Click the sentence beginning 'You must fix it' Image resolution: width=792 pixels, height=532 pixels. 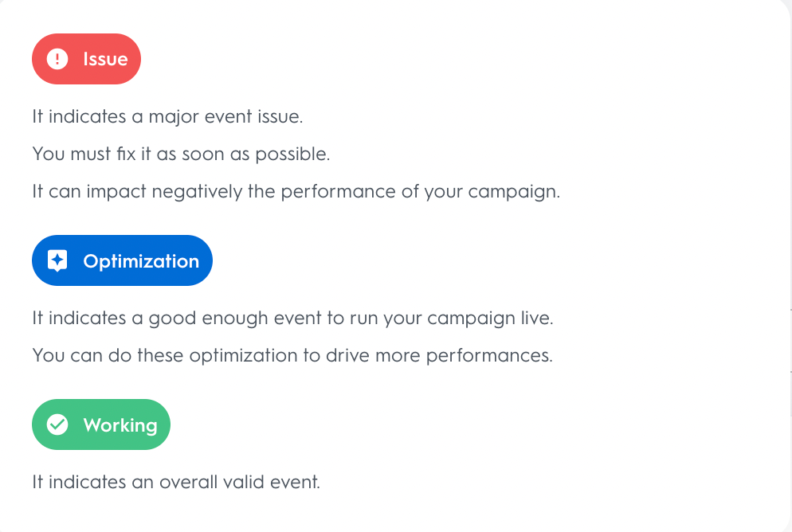tap(181, 154)
